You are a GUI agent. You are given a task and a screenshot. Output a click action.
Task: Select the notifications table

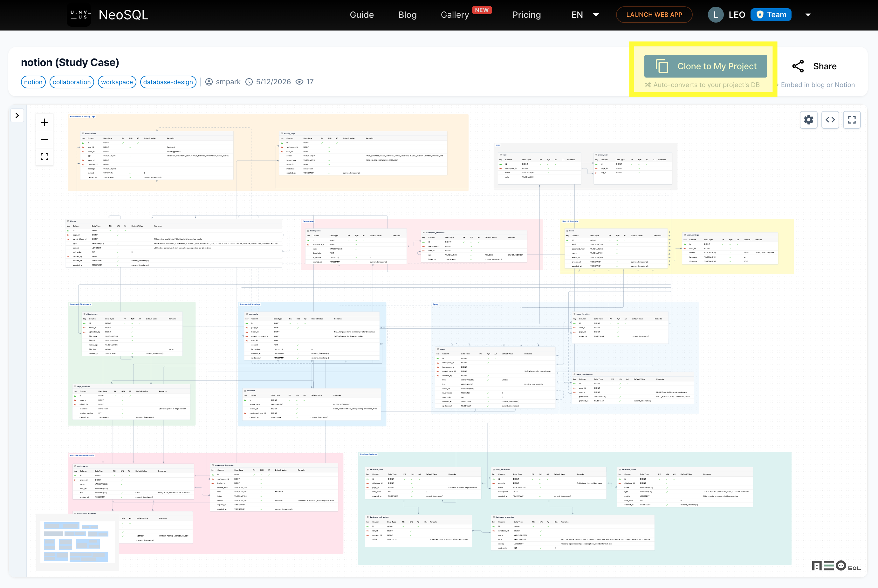point(157,156)
